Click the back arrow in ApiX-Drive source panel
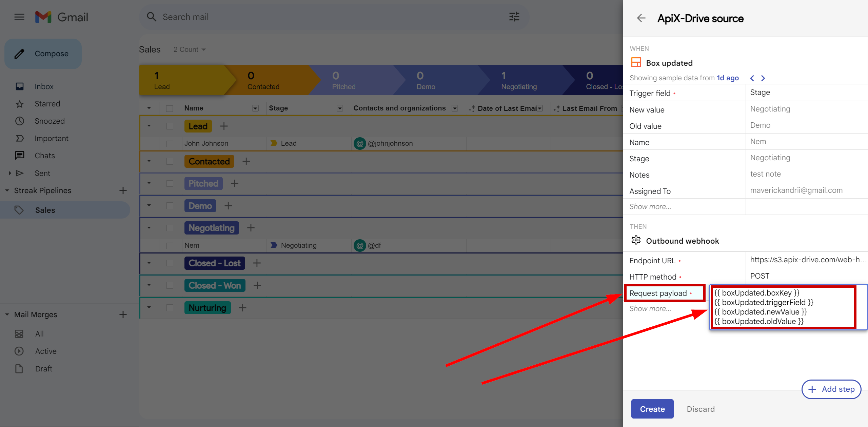Image resolution: width=868 pixels, height=427 pixels. (x=641, y=18)
